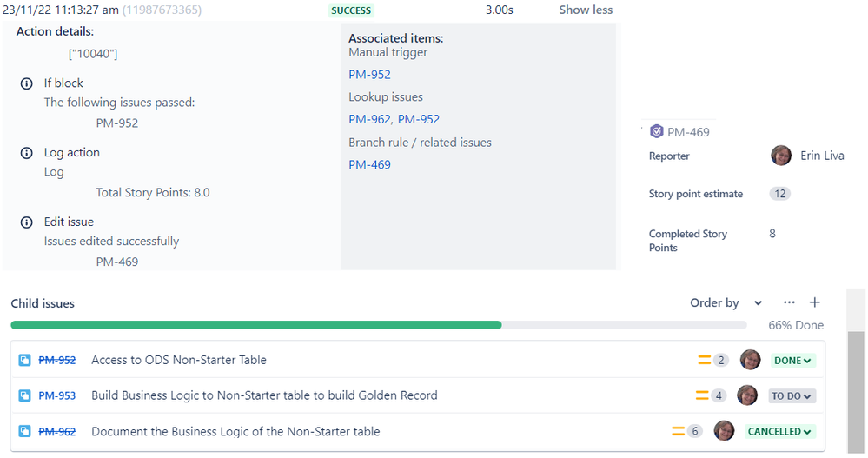Click assignee avatar on PM-953 row

coord(747,395)
